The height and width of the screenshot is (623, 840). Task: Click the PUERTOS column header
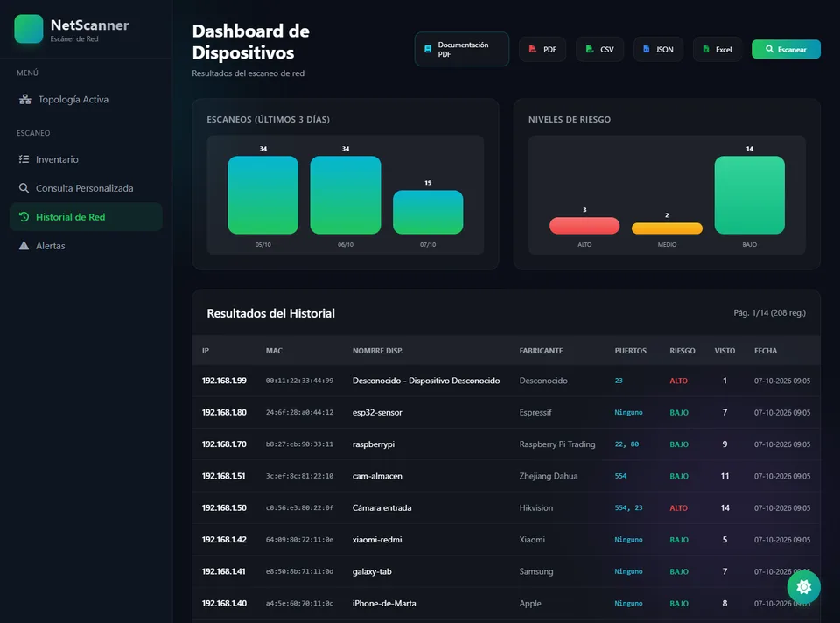(631, 351)
